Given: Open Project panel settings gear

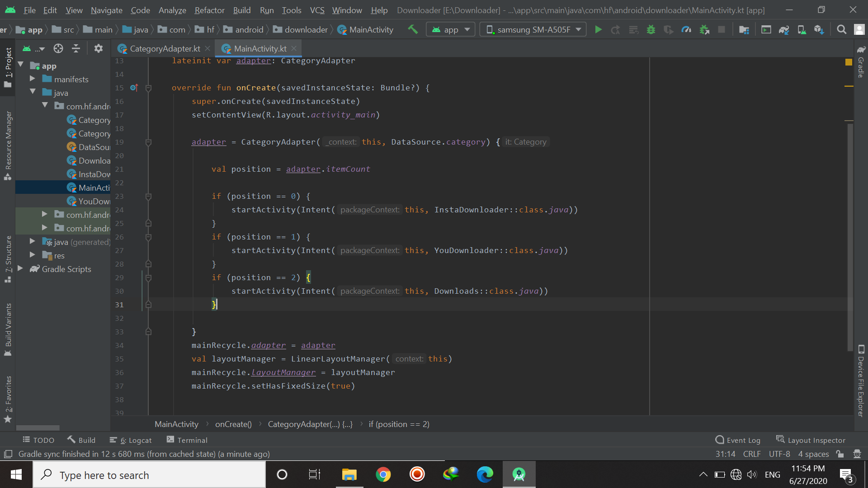Looking at the screenshot, I should click(98, 48).
